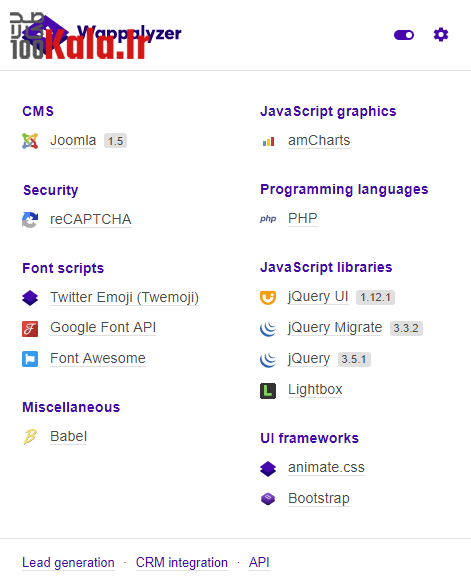This screenshot has width=471, height=584.
Task: Open the Programming languages category heading
Action: (x=344, y=190)
